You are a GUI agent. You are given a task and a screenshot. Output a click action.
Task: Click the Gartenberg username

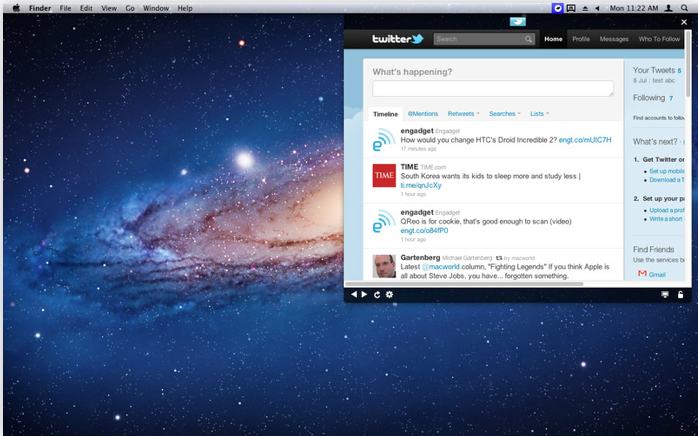(x=420, y=257)
